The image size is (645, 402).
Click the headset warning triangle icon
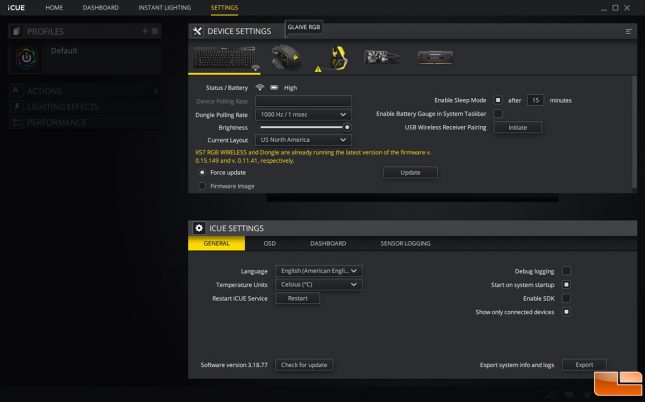(318, 69)
